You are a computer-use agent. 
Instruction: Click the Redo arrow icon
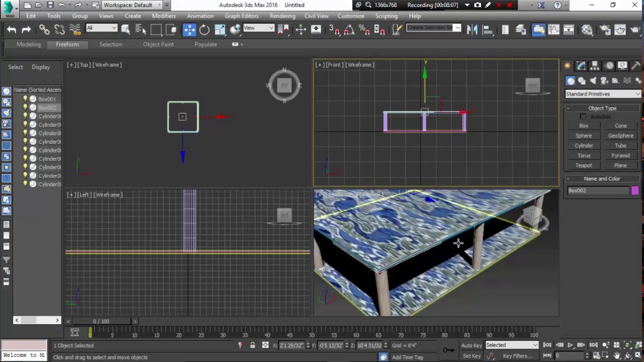26,30
